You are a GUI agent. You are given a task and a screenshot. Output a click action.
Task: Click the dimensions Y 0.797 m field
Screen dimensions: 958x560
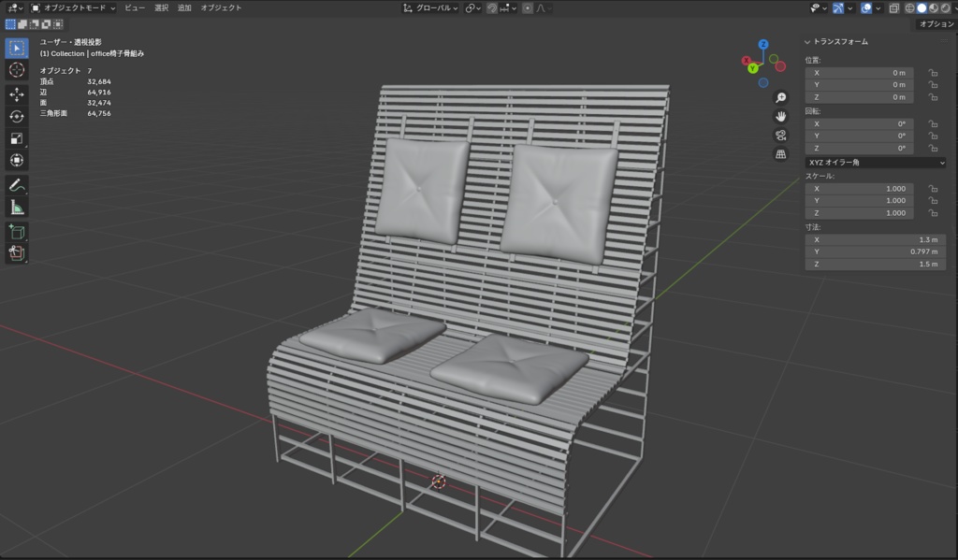click(876, 251)
